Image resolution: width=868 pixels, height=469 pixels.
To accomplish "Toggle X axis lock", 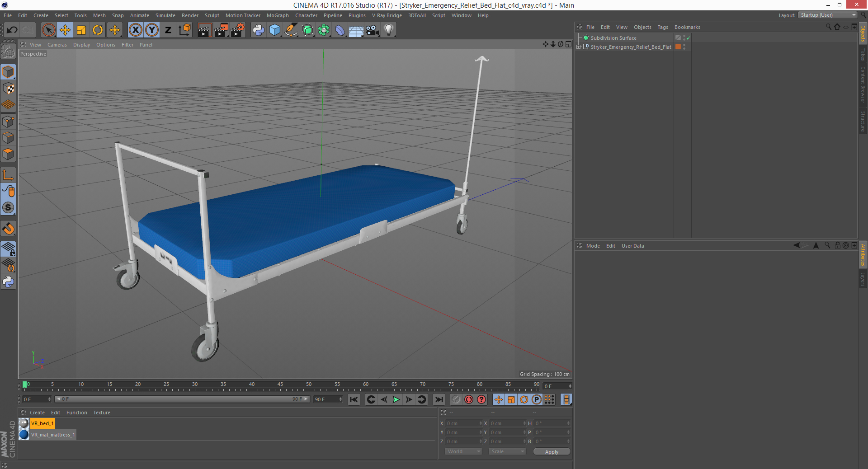I will click(x=135, y=30).
